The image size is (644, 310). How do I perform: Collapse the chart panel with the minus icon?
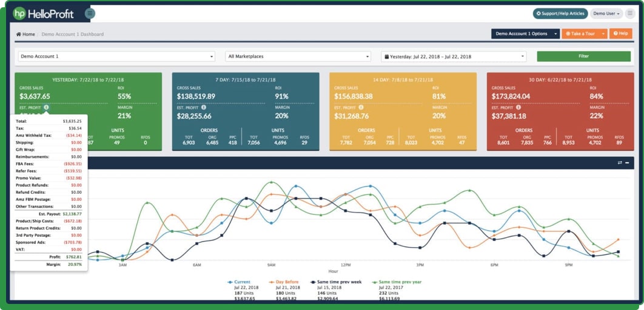pyautogui.click(x=627, y=163)
